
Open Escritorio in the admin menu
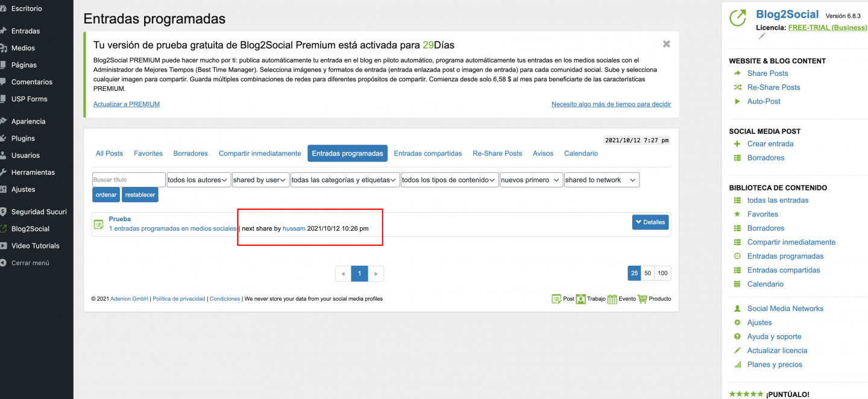point(27,8)
